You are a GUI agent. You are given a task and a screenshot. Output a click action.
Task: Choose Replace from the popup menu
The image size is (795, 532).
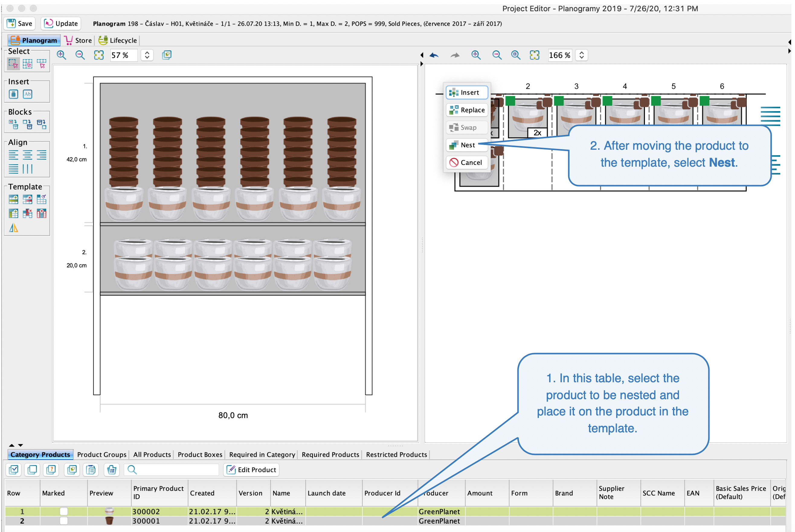467,110
